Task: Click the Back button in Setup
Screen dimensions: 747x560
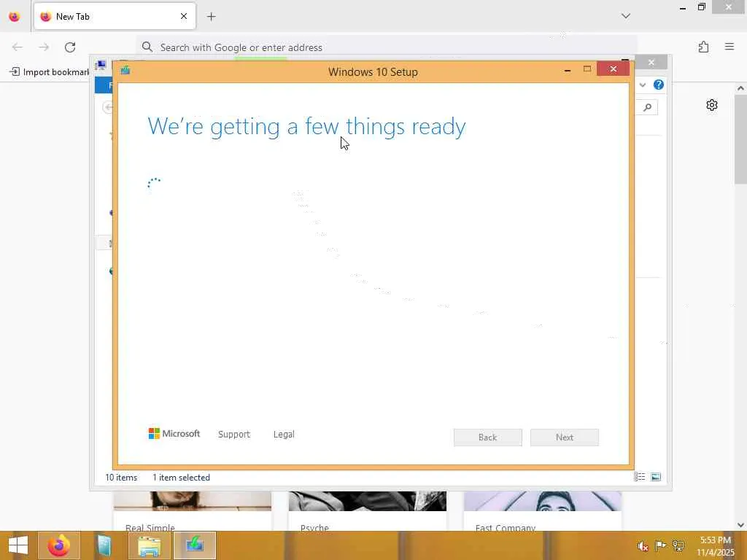Action: click(488, 437)
